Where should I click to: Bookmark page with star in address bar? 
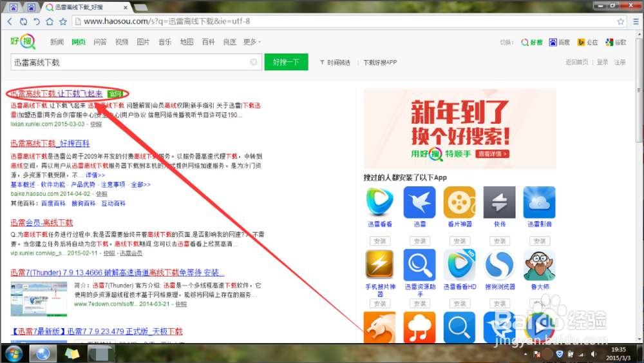(x=621, y=21)
